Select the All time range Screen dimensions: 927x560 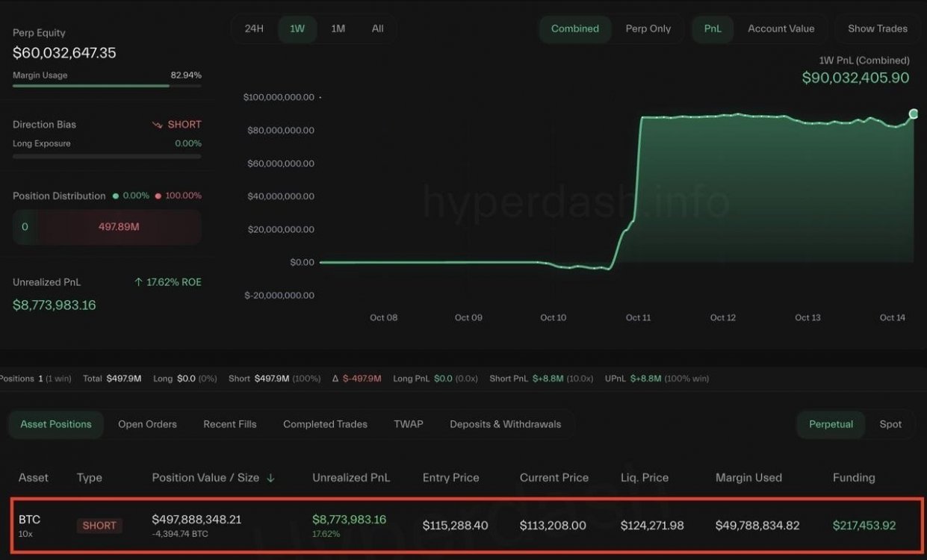click(377, 29)
